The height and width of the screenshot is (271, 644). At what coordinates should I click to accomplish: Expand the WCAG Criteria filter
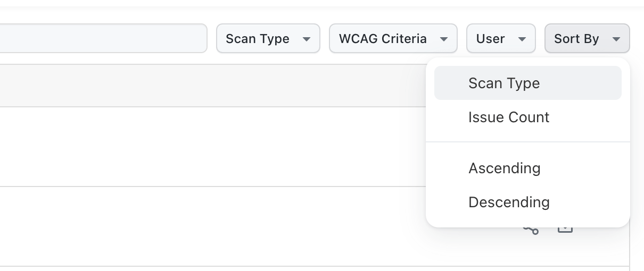click(x=393, y=38)
